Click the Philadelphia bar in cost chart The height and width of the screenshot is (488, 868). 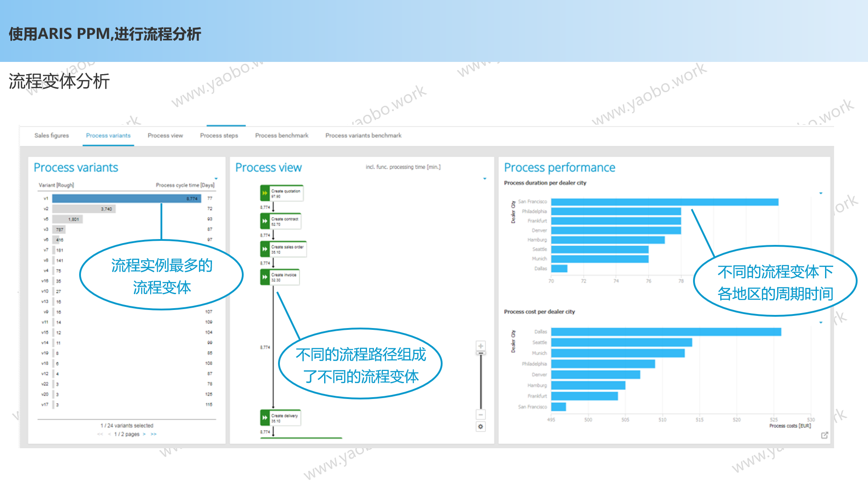(603, 364)
